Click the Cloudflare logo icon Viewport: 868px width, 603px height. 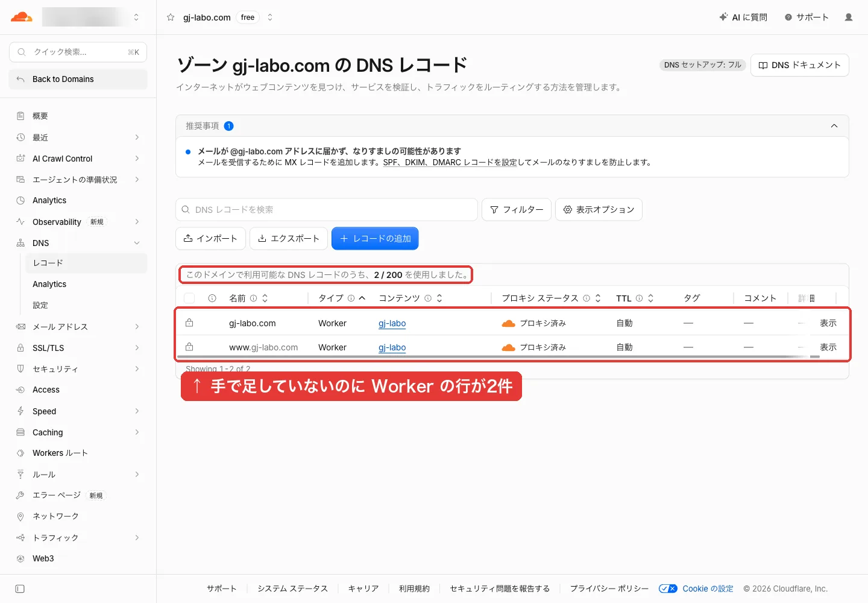coord(22,17)
